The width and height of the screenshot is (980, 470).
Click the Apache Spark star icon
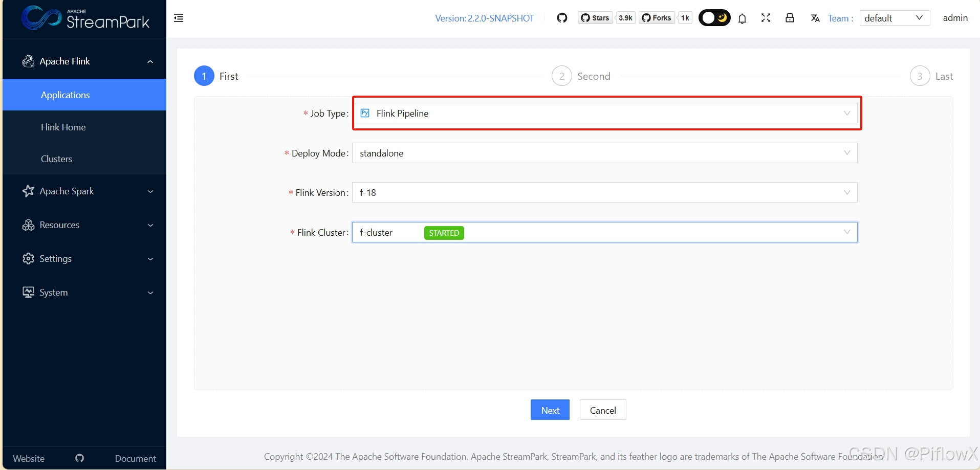[x=28, y=191]
